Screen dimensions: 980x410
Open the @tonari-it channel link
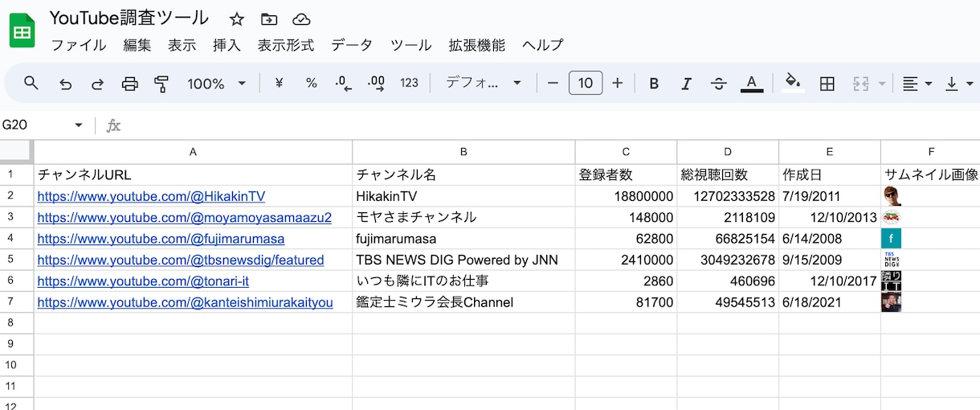pos(143,281)
